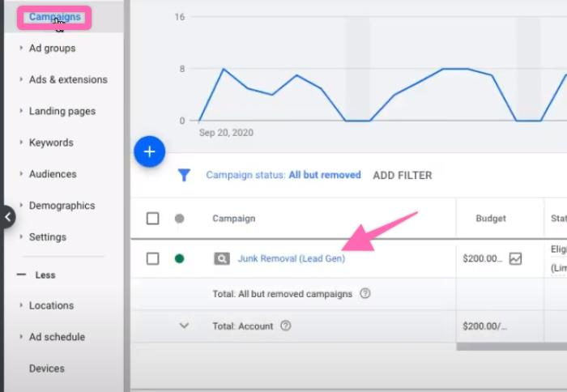Click the budget chart icon for Junk Removal

pyautogui.click(x=515, y=259)
